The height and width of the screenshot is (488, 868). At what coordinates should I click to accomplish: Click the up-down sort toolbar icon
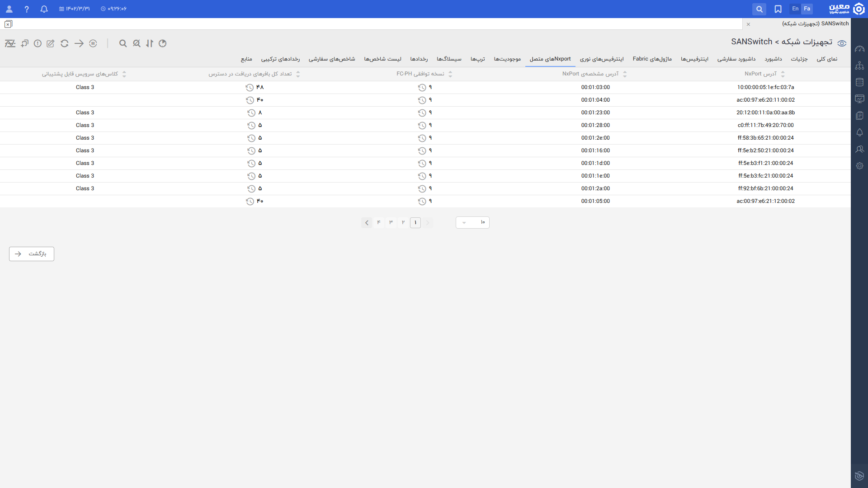tap(150, 43)
